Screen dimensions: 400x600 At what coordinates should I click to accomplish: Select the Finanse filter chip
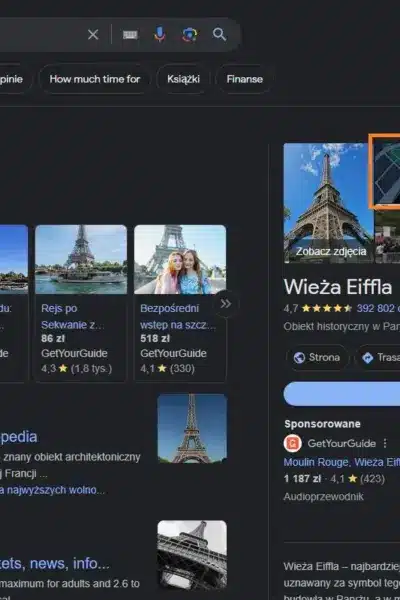(245, 79)
